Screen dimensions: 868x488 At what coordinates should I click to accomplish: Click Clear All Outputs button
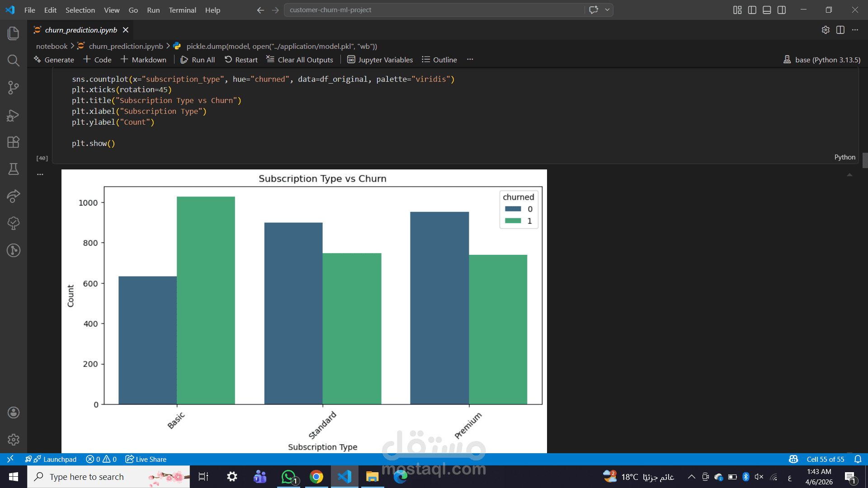point(300,60)
